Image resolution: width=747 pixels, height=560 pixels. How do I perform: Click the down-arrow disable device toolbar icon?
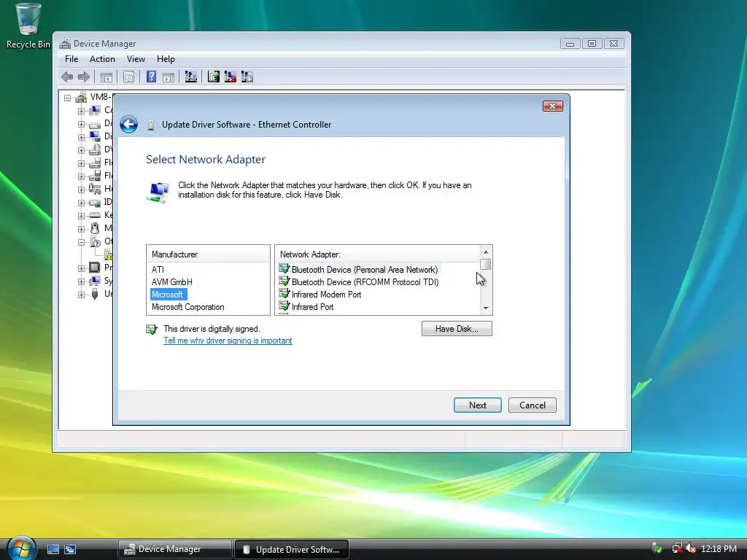pos(247,77)
